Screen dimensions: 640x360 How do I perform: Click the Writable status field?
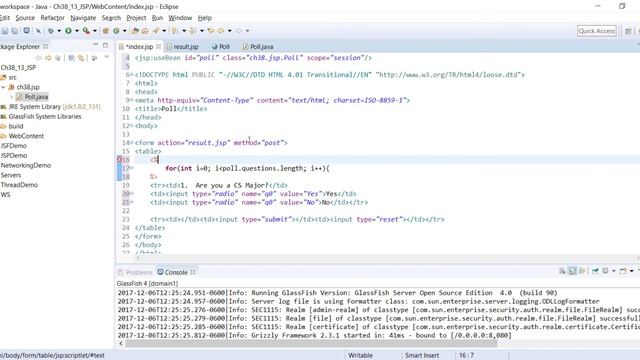click(360, 356)
